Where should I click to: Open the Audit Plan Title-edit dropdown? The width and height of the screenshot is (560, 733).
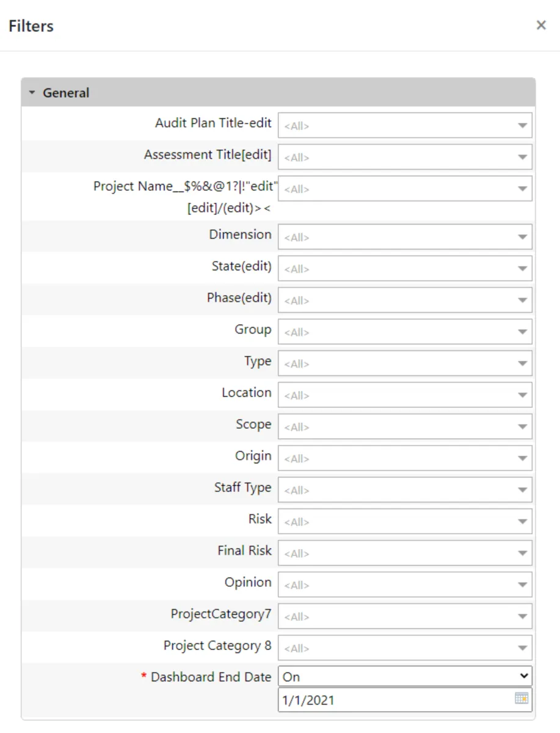pyautogui.click(x=405, y=125)
